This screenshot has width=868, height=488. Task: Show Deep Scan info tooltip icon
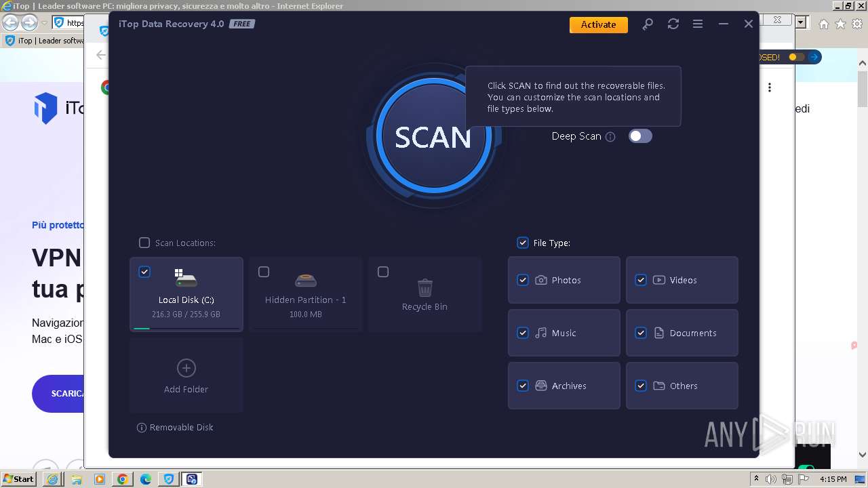click(x=610, y=137)
